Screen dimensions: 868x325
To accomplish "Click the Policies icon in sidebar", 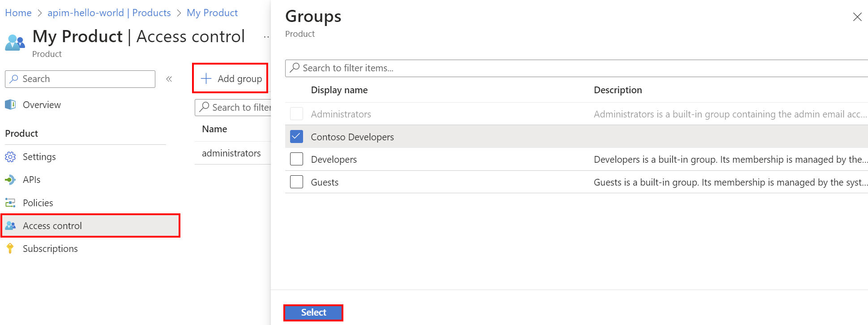I will click(x=10, y=203).
